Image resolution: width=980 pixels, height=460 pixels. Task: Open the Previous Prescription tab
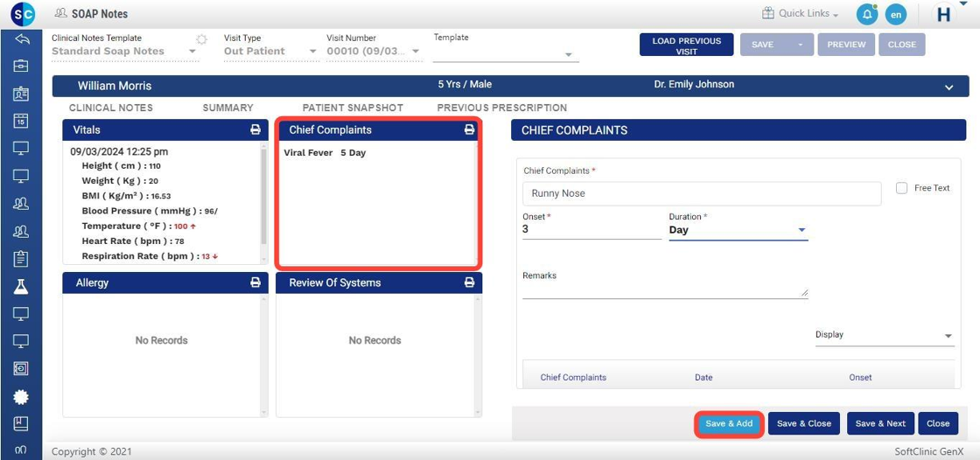pyautogui.click(x=501, y=108)
